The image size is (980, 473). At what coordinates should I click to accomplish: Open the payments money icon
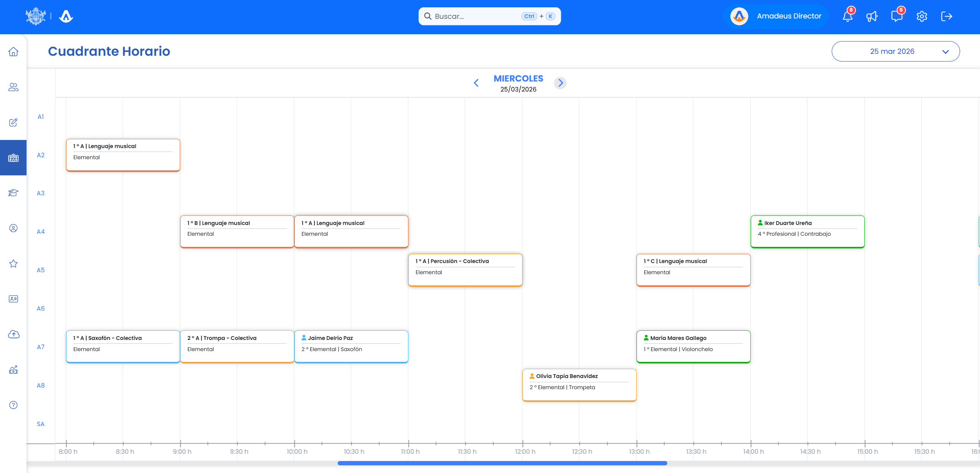pos(13,370)
